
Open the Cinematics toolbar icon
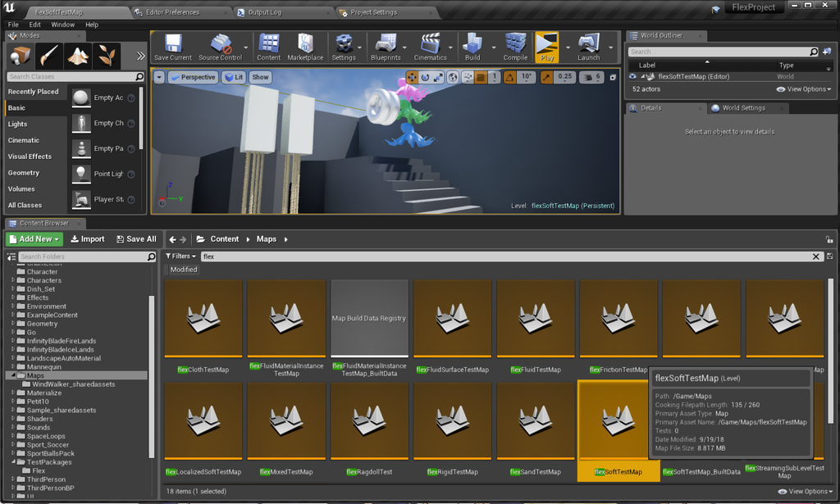(430, 47)
